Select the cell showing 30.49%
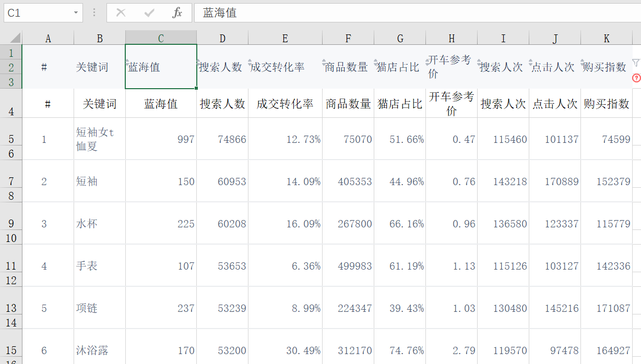 (284, 350)
